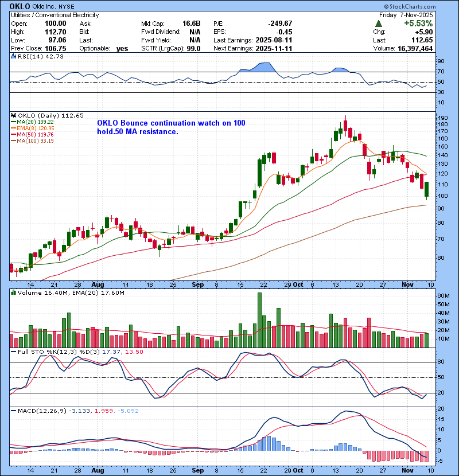This screenshot has height=476, width=459.
Task: Click Utilities / Conventional Electricity sector text
Action: 55,15
